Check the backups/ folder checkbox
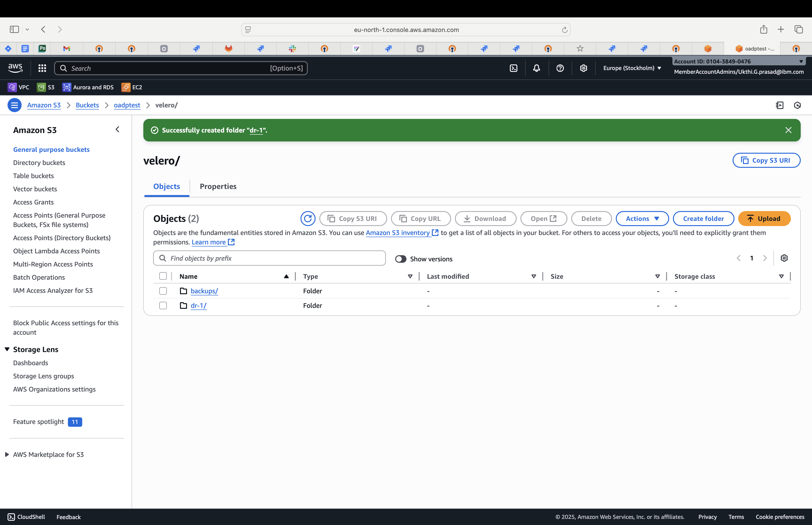The width and height of the screenshot is (812, 525). tap(163, 291)
